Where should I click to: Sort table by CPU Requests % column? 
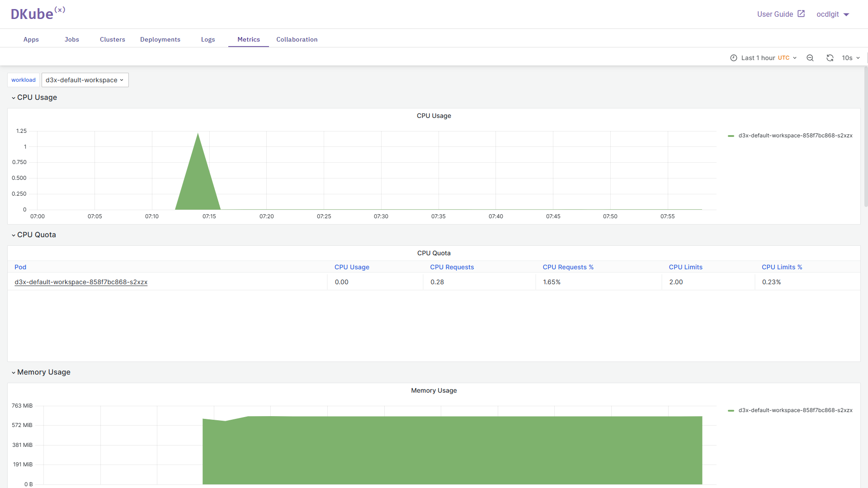point(568,267)
